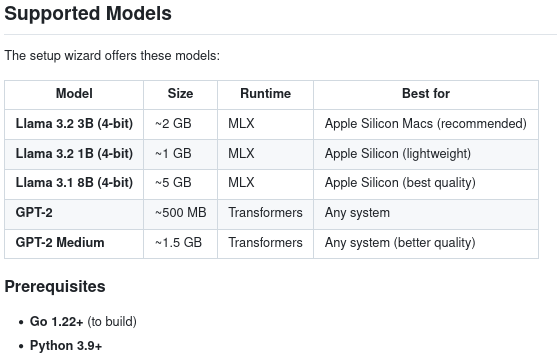Click the Prerequisites heading
The image size is (557, 361).
(x=55, y=286)
